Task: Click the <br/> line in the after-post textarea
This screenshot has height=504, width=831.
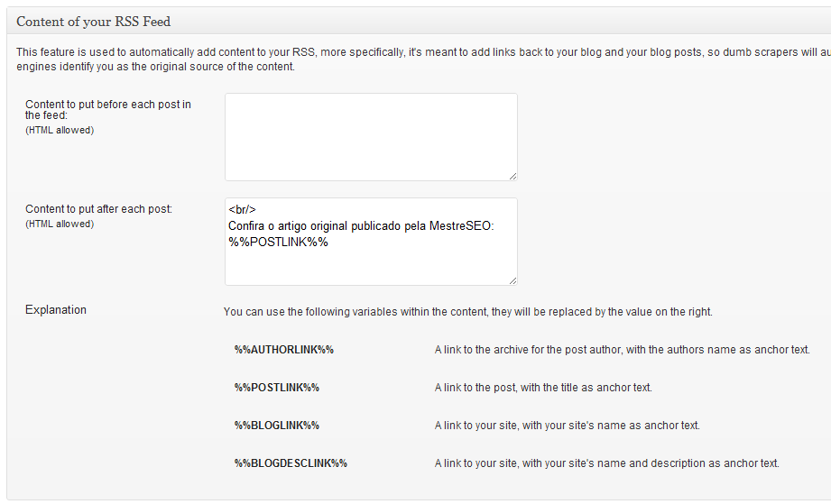Action: pos(243,210)
